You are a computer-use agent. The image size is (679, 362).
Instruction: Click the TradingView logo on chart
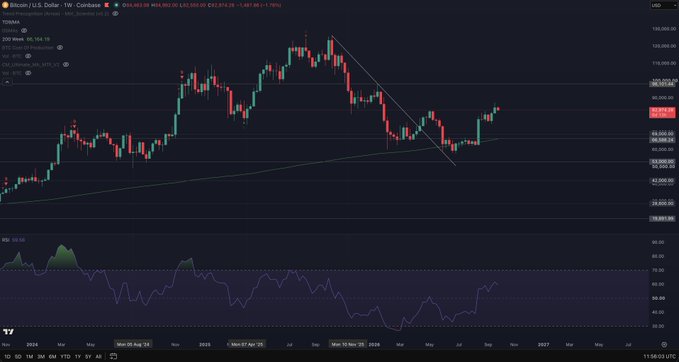[x=8, y=332]
